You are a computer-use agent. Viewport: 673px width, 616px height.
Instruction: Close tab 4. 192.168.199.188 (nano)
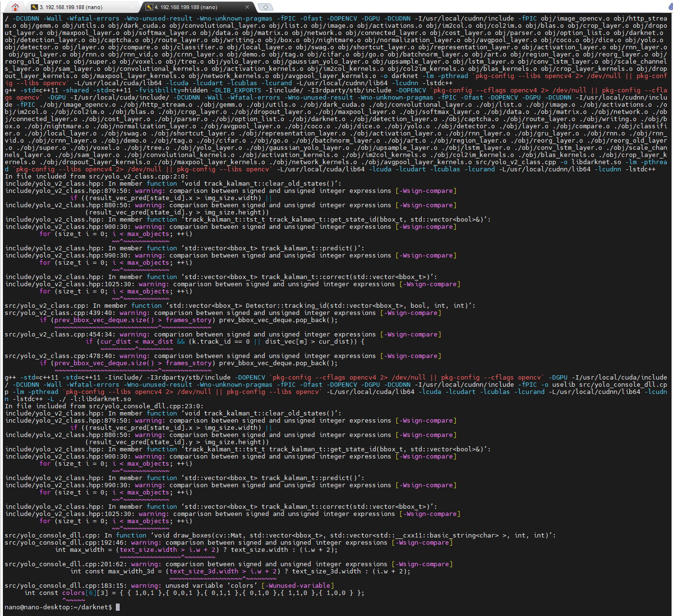pos(247,7)
